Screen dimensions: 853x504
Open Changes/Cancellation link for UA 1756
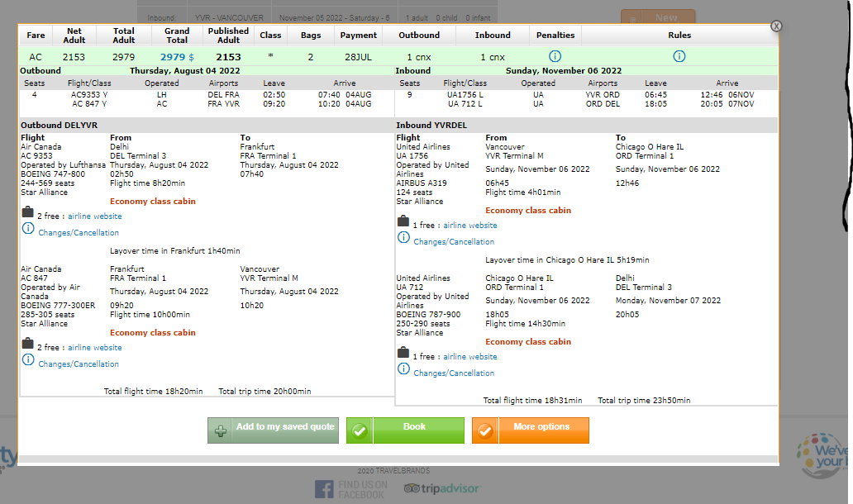454,242
